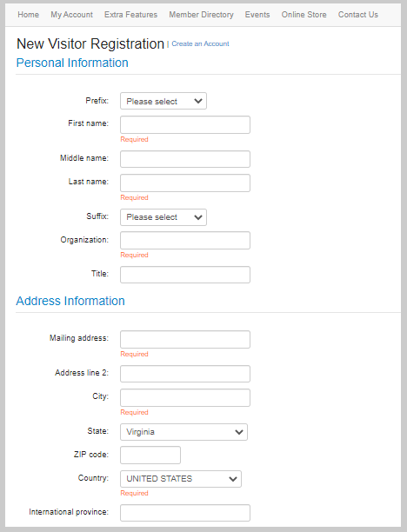Image resolution: width=407 pixels, height=532 pixels.
Task: Open the Contact Us page
Action: [357, 15]
